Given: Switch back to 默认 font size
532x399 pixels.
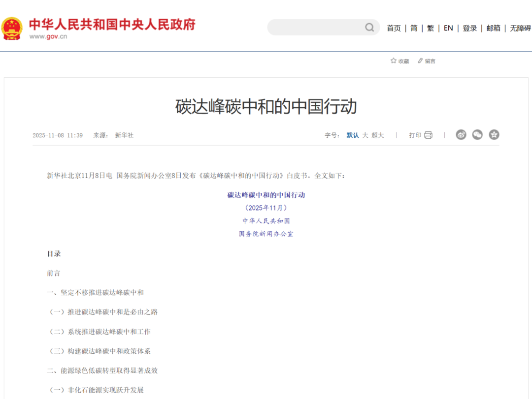Looking at the screenshot, I should (x=353, y=135).
